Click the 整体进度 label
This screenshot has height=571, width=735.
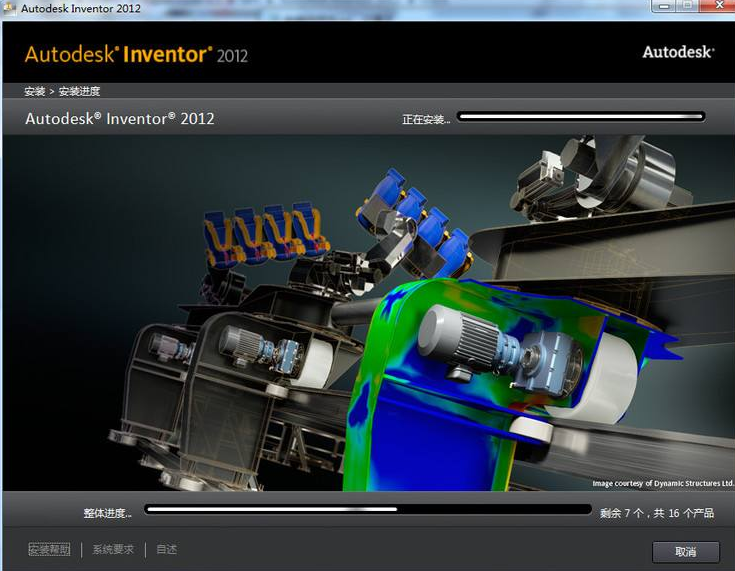click(107, 513)
